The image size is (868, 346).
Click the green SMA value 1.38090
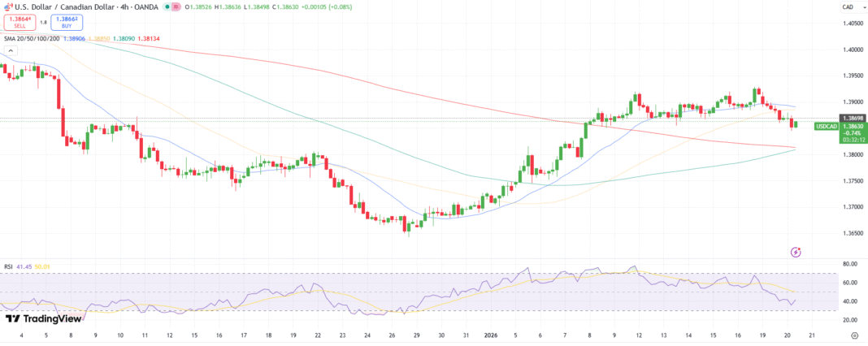(x=124, y=38)
